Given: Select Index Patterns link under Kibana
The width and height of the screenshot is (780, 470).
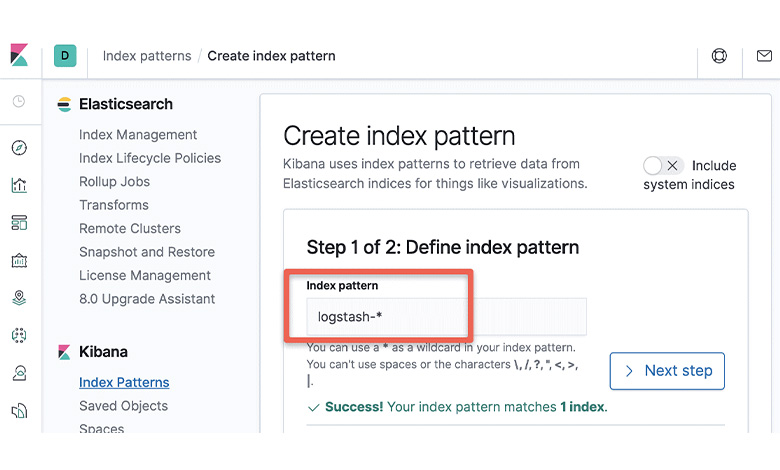Looking at the screenshot, I should [124, 382].
